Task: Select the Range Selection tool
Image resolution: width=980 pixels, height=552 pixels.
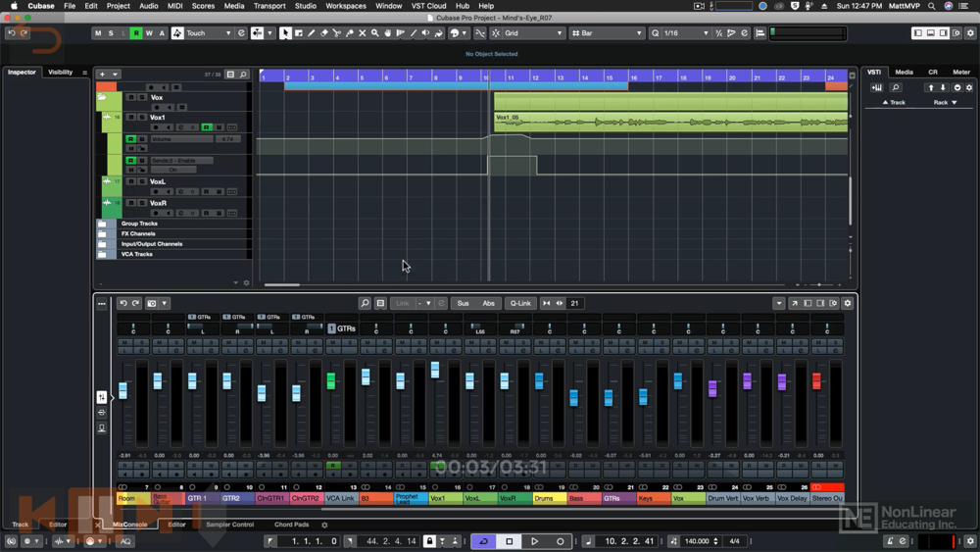Action: [x=298, y=33]
